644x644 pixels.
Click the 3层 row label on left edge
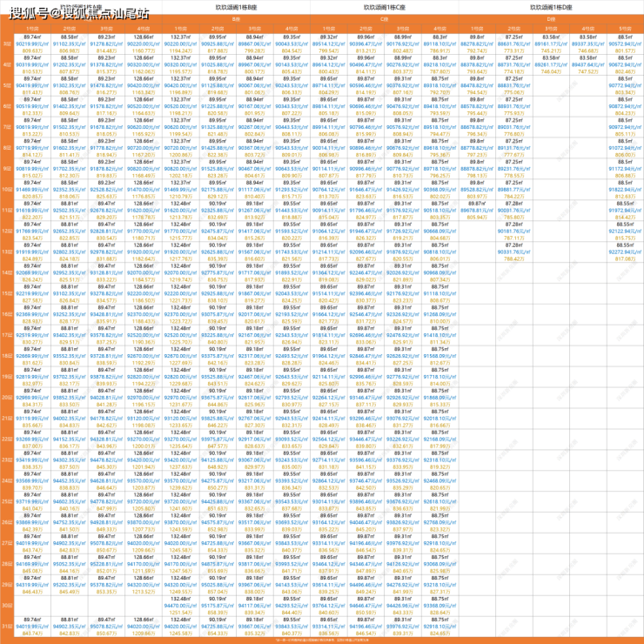click(7, 44)
